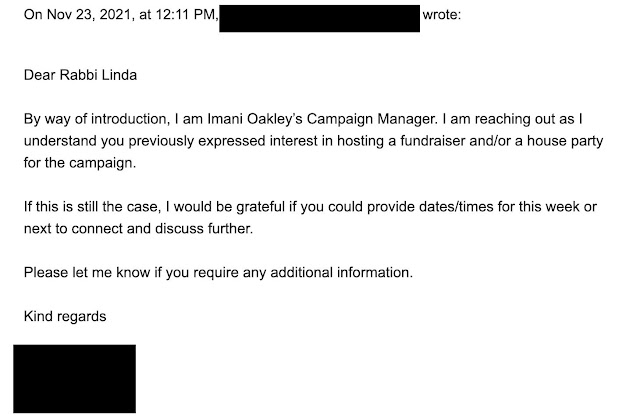
Task: Click the phrase "house party"
Action: pyautogui.click(x=565, y=141)
